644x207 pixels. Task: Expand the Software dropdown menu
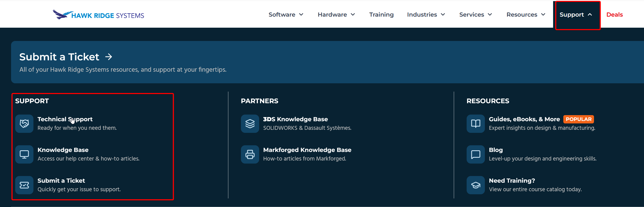[286, 15]
